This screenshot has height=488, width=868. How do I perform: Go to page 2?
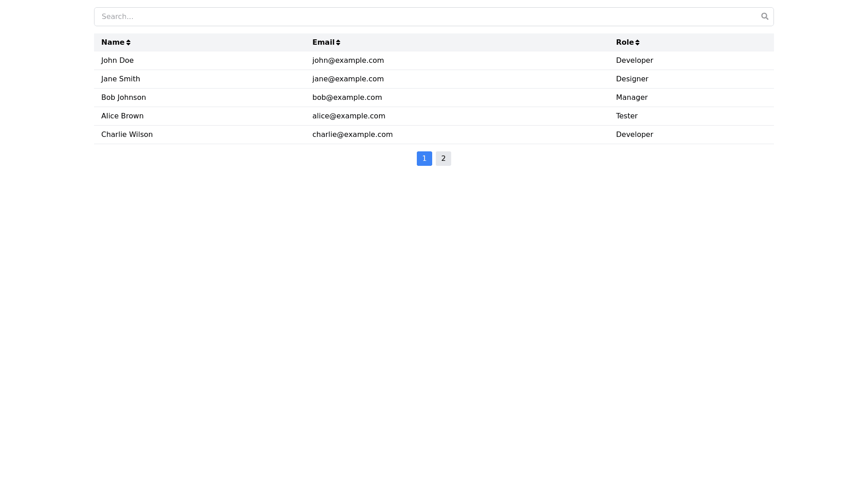pos(443,159)
